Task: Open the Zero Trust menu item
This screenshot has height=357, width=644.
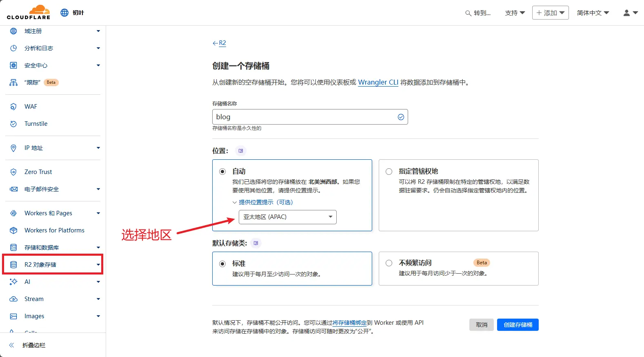Action: point(38,172)
